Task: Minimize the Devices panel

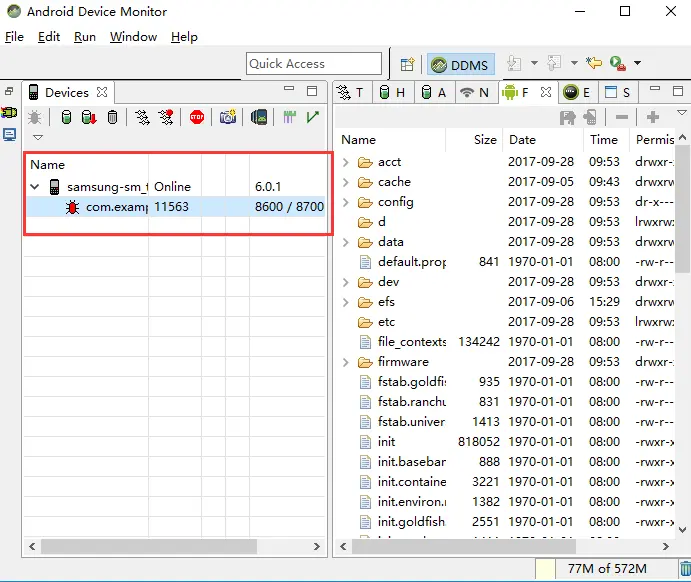Action: [289, 89]
